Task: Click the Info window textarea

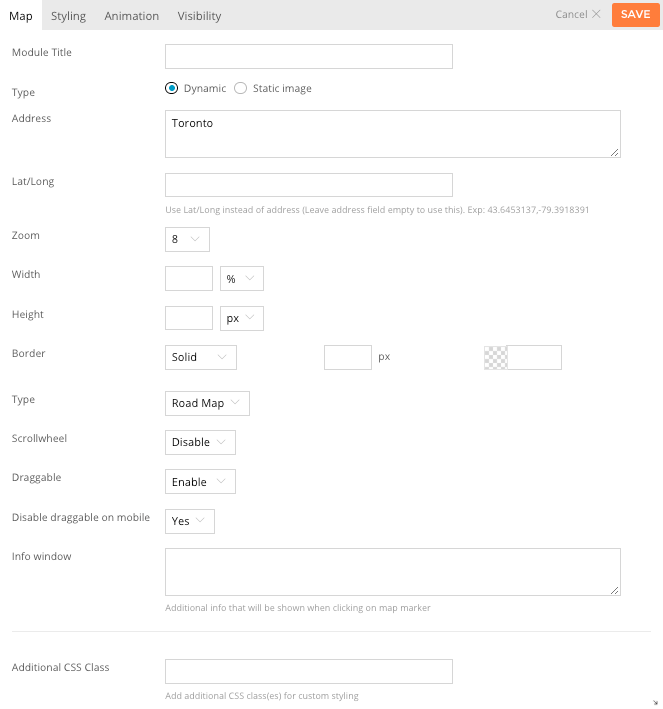Action: pyautogui.click(x=393, y=572)
